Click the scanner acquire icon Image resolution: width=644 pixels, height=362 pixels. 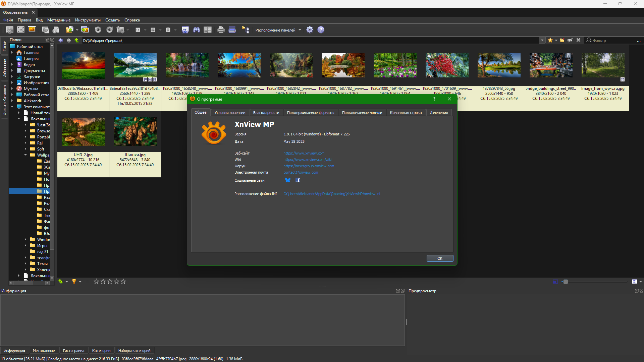click(232, 30)
